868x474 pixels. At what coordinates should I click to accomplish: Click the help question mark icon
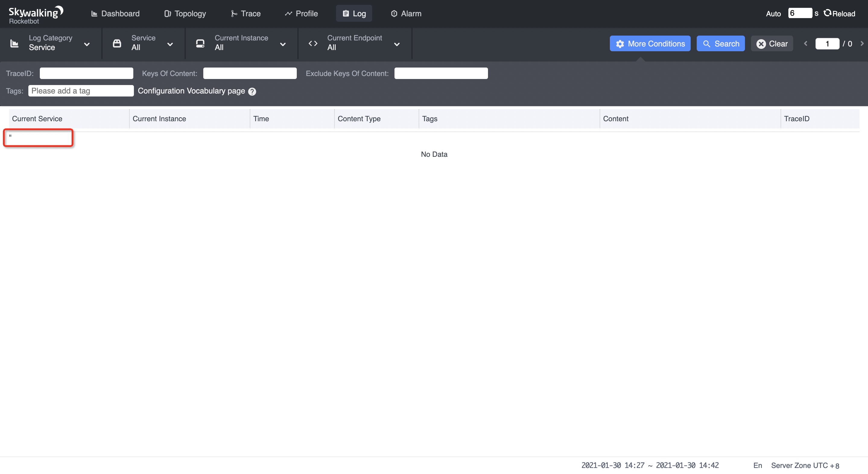click(x=252, y=92)
